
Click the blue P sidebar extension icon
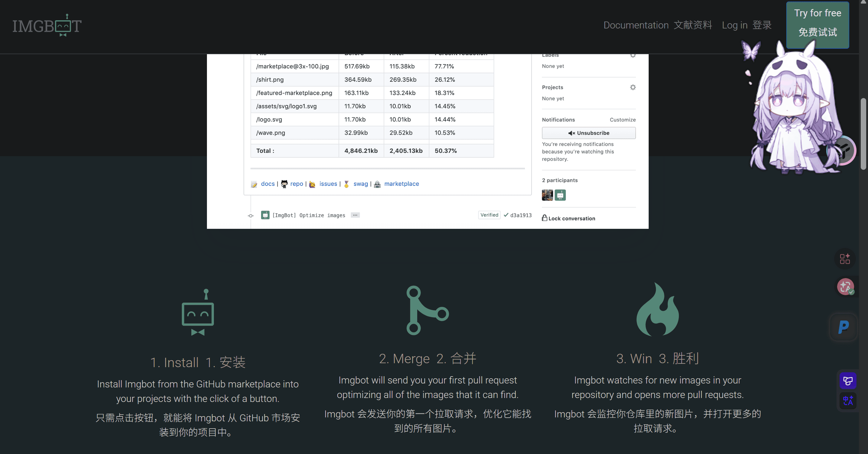pos(843,327)
